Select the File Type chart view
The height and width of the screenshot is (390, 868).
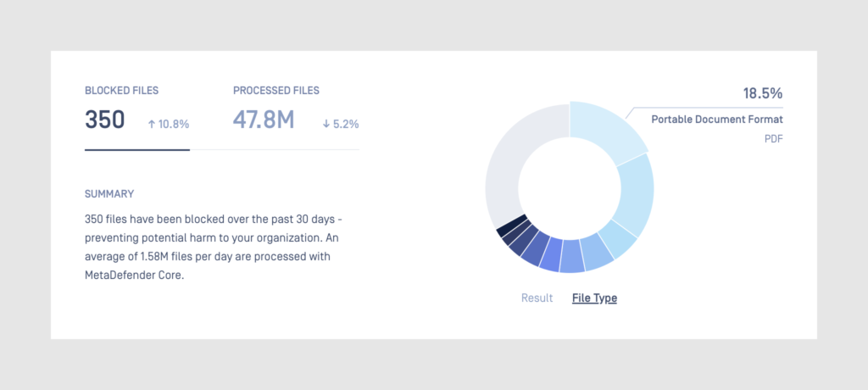click(594, 298)
